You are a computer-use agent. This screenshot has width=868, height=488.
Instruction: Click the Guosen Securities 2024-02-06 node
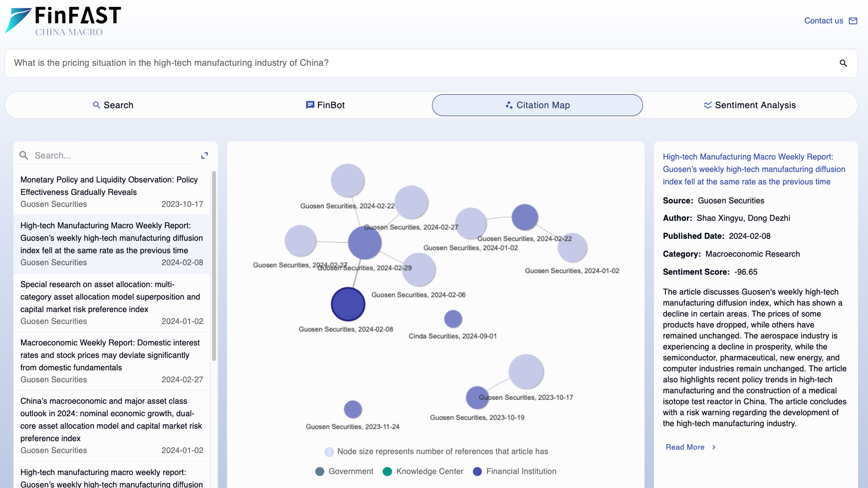419,270
